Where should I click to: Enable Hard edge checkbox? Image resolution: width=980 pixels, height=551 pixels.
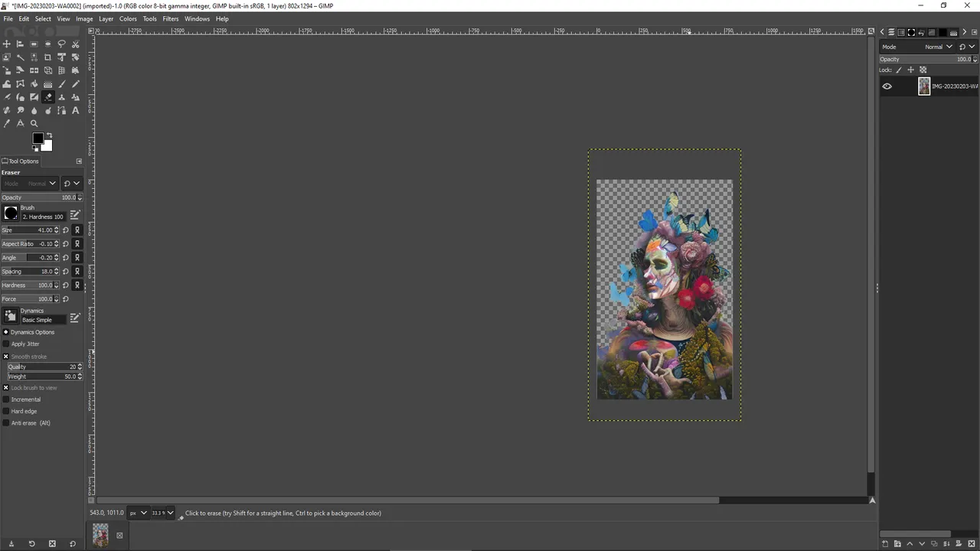coord(6,411)
